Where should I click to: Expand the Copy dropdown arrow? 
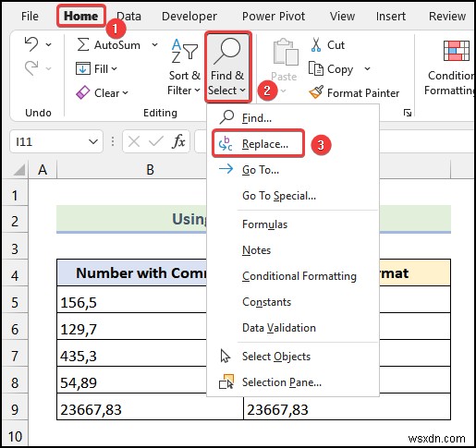(x=367, y=68)
